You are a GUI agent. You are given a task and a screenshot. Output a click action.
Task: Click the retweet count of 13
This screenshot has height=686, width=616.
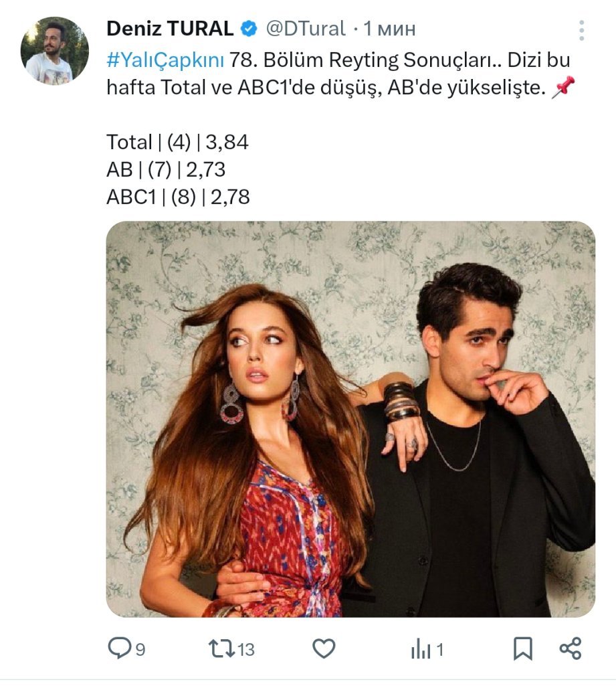(x=246, y=649)
